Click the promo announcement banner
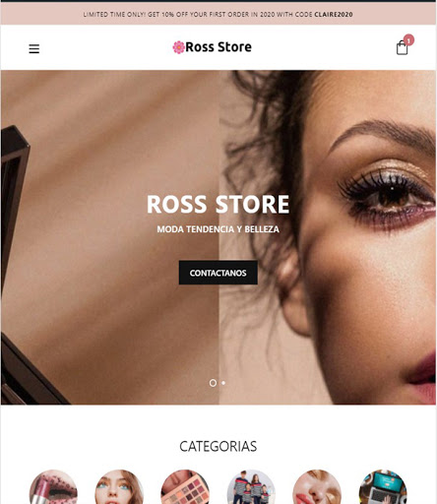The image size is (437, 504). (218, 14)
